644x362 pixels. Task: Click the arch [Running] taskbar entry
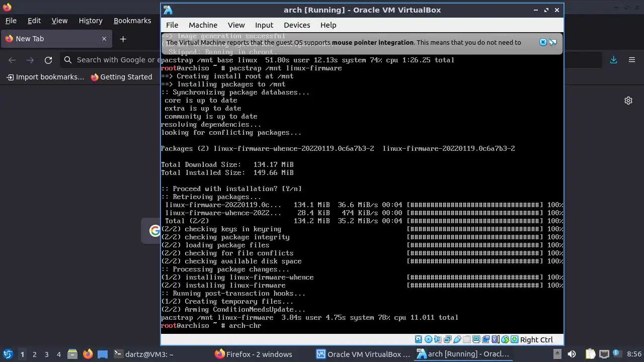463,354
